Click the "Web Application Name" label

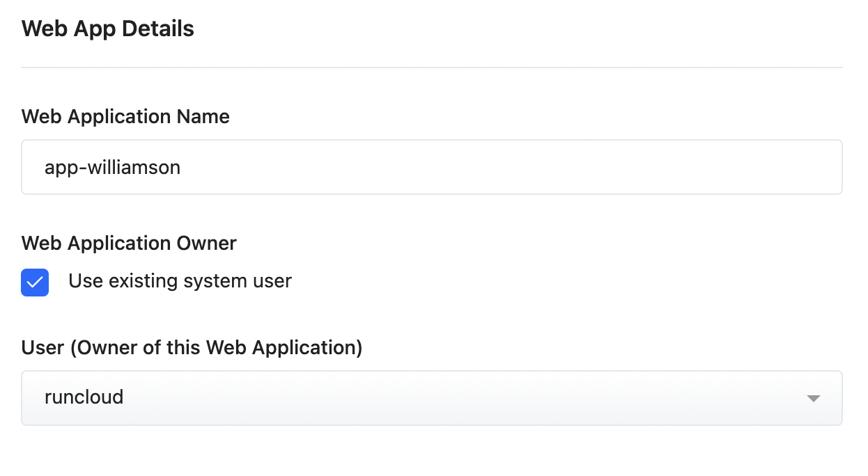pos(125,116)
